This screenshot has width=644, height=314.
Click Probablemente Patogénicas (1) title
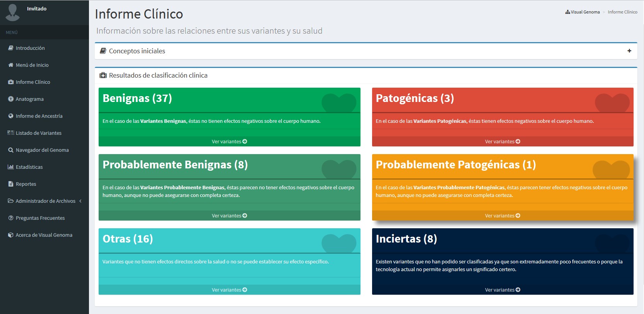point(456,165)
